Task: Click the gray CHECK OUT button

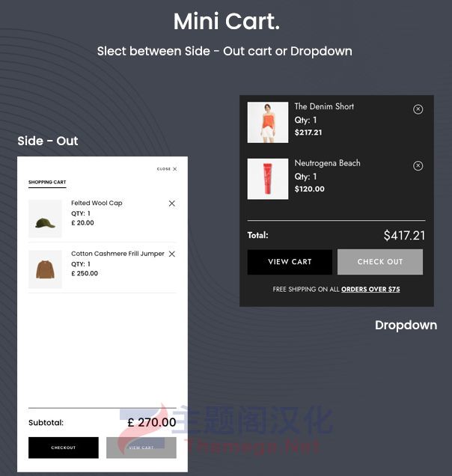Action: 380,262
